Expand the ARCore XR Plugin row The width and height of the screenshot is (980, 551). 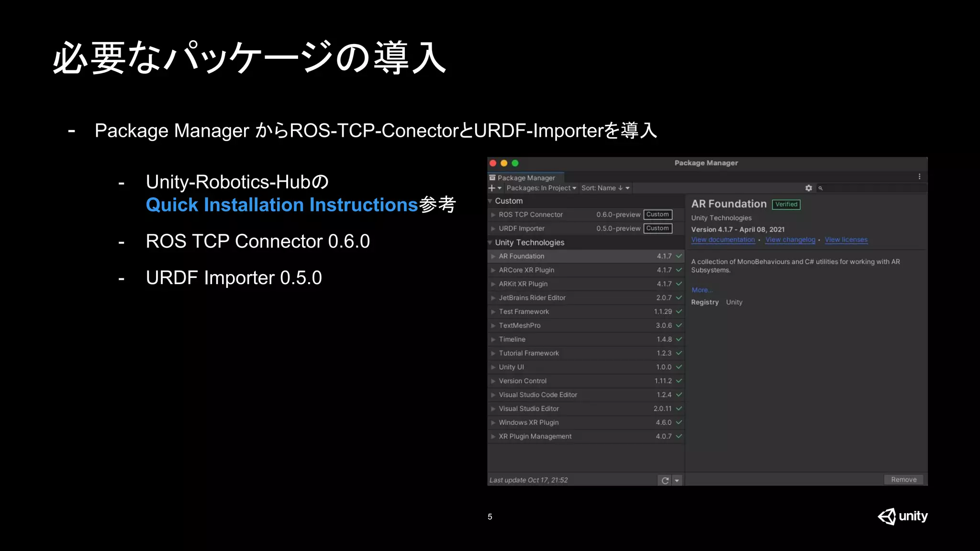(493, 270)
